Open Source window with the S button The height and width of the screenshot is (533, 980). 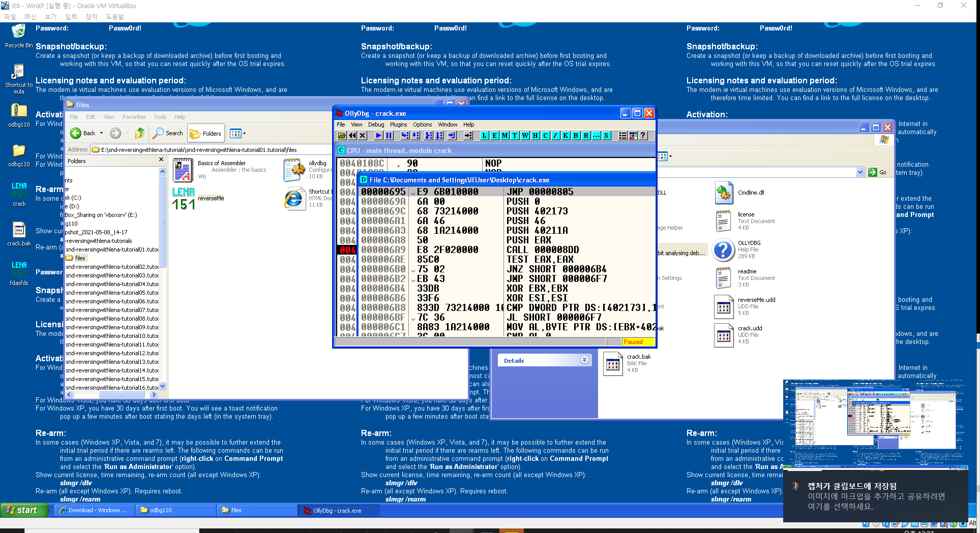[x=606, y=135]
